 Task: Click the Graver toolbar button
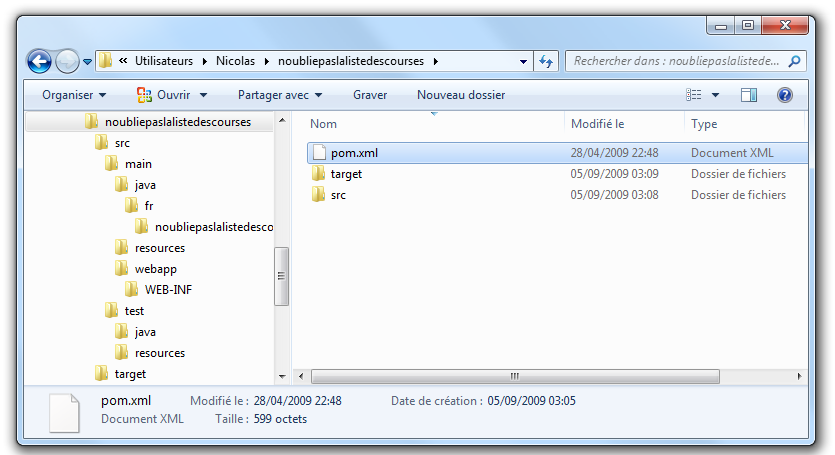[370, 95]
